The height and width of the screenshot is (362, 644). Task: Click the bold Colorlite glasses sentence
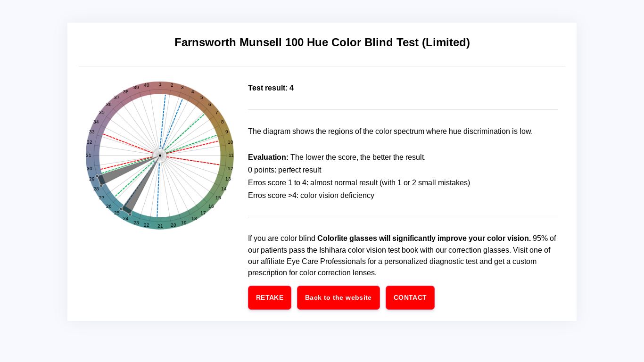[424, 239]
